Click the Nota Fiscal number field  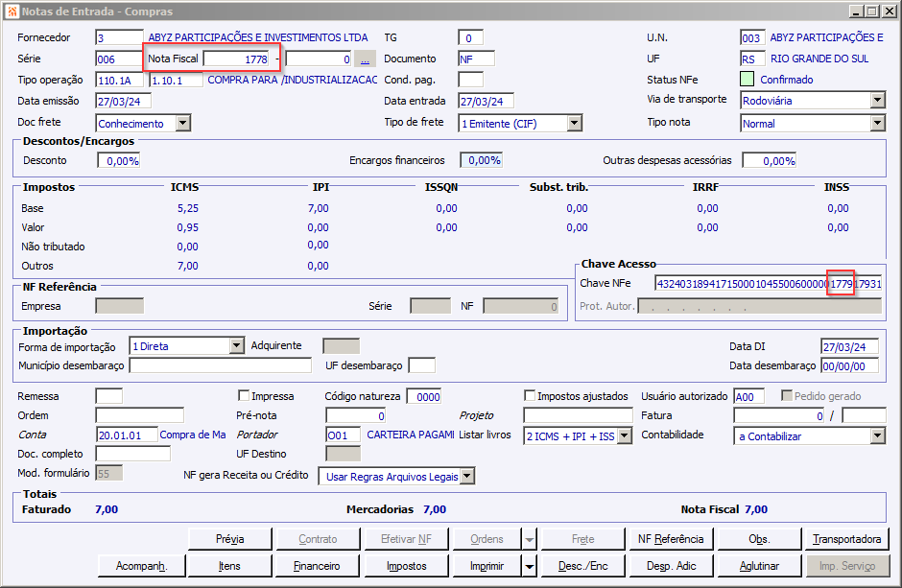pyautogui.click(x=236, y=59)
